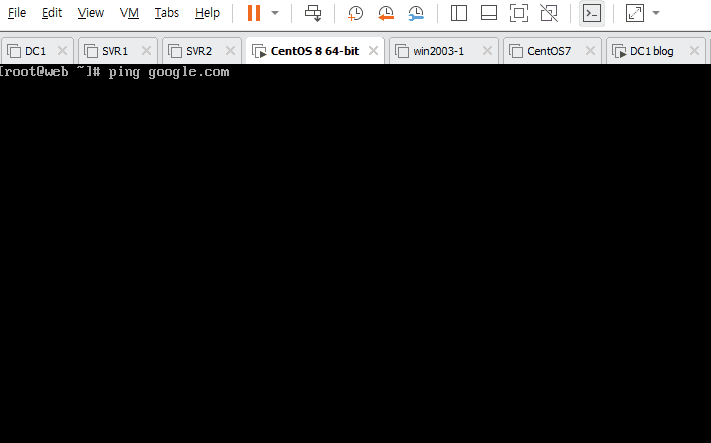Screen dimensions: 711x443
Task: Enter full screen mode
Action: 519,13
